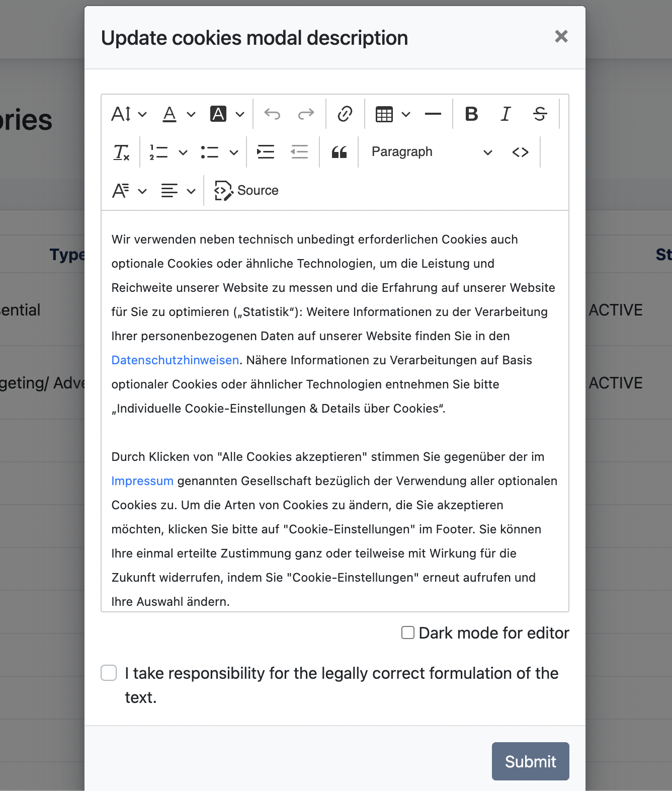Screen dimensions: 672x791
Task: Undo the last edit
Action: tap(272, 114)
